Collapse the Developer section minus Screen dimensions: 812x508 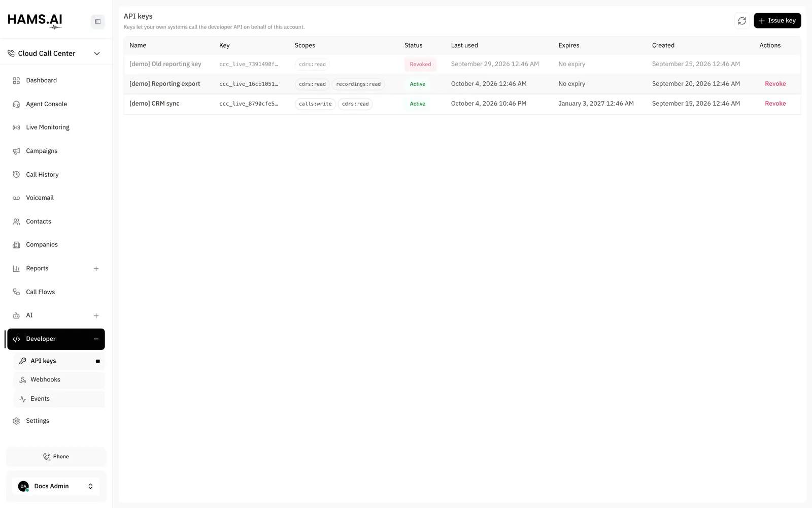coord(96,339)
